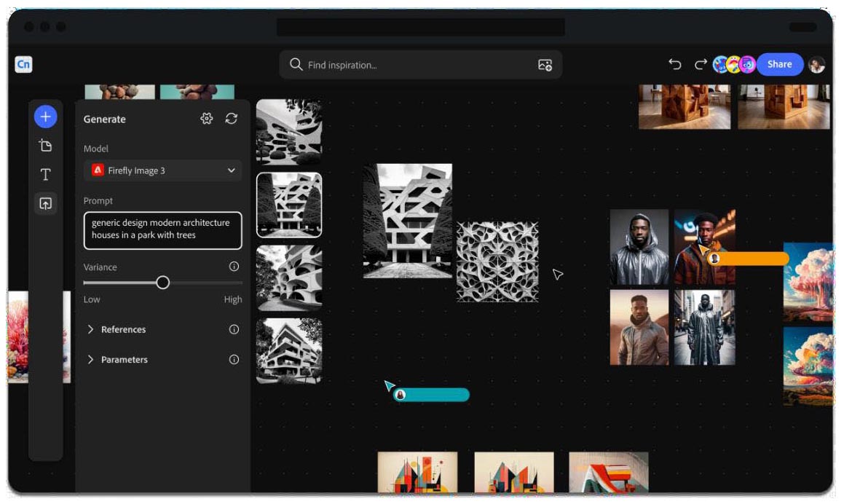Open the Firefly Image 3 model dropdown
The image size is (844, 504).
pyautogui.click(x=162, y=170)
